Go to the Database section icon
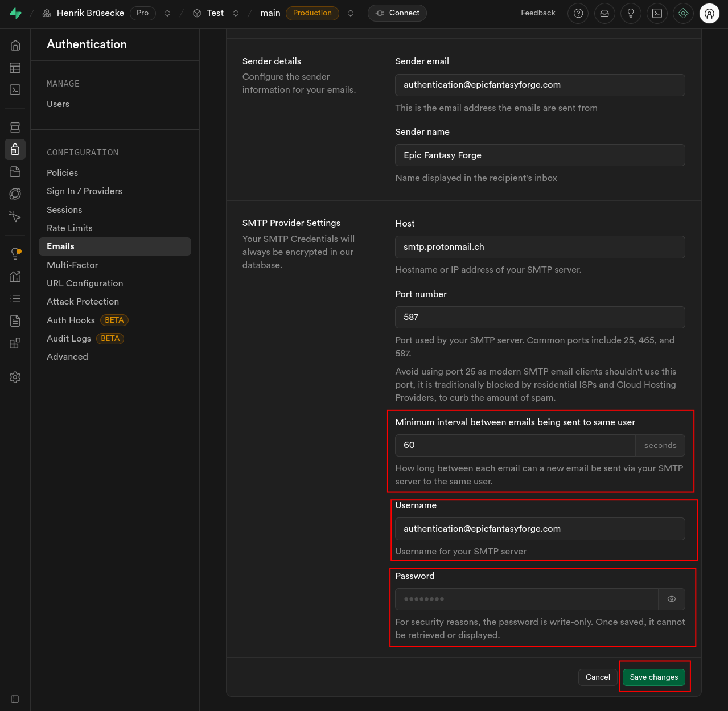The image size is (728, 711). (15, 128)
